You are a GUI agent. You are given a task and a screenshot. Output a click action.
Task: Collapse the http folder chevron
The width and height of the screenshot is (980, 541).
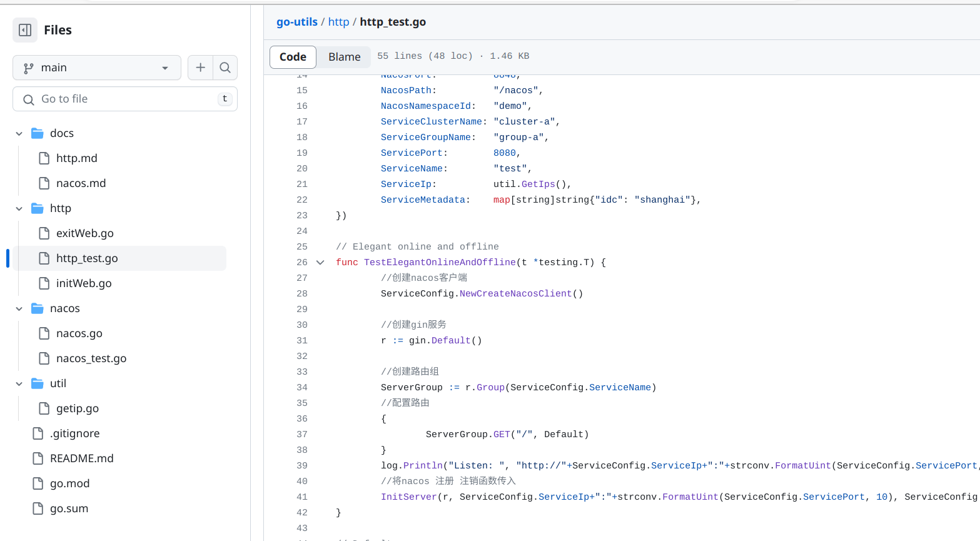click(x=19, y=208)
